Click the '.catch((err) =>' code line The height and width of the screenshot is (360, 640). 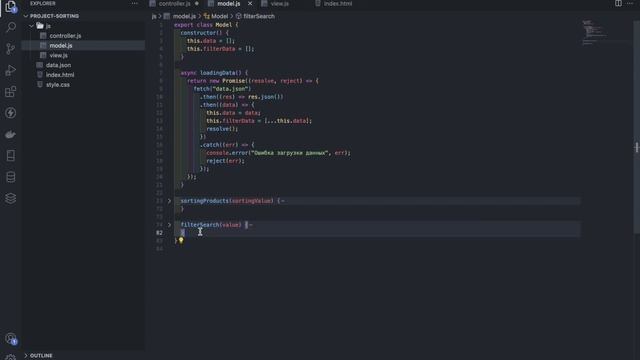point(227,145)
